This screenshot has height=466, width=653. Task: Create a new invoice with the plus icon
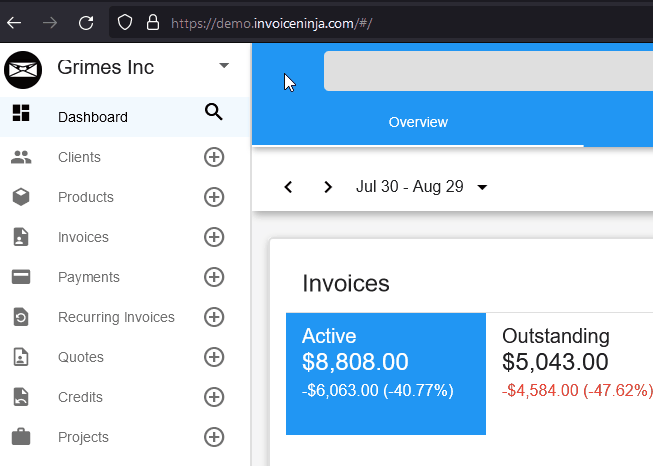[214, 237]
